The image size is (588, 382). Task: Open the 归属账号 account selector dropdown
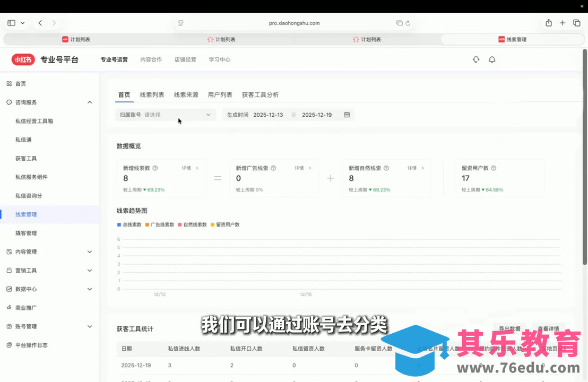165,115
